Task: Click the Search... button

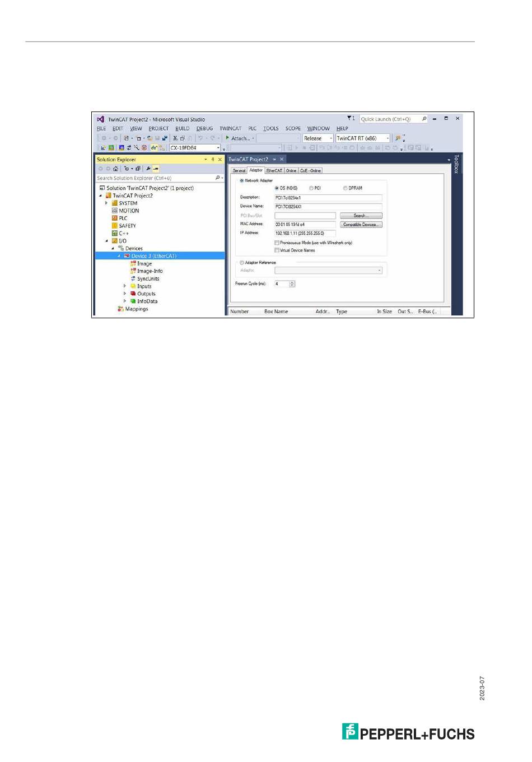Action: (x=361, y=216)
